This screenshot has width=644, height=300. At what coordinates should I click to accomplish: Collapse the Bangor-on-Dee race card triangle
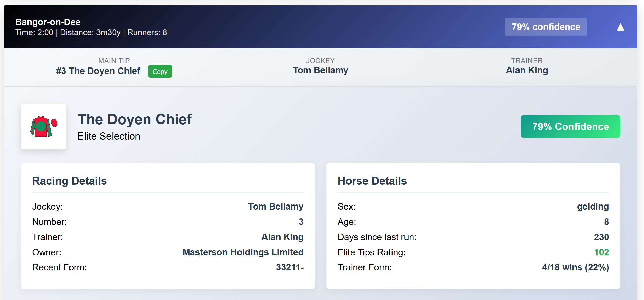click(620, 27)
